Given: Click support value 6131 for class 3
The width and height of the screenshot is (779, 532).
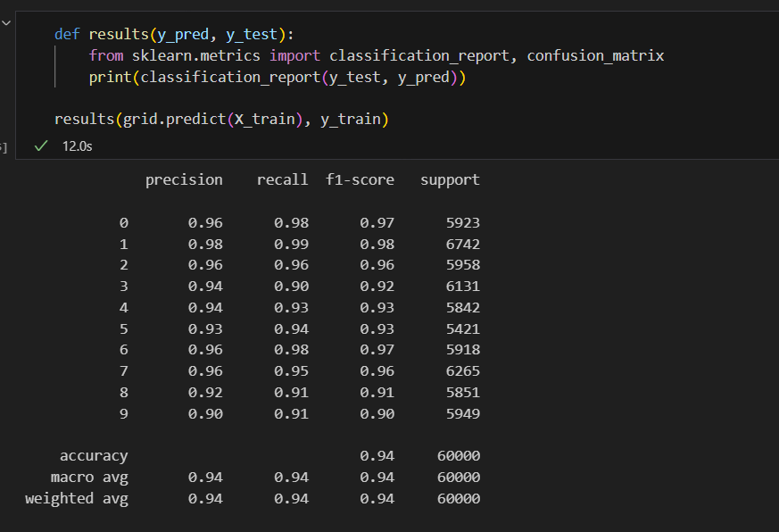Looking at the screenshot, I should tap(463, 287).
